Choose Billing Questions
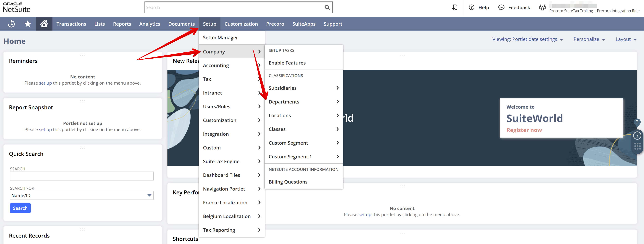 (x=304, y=182)
